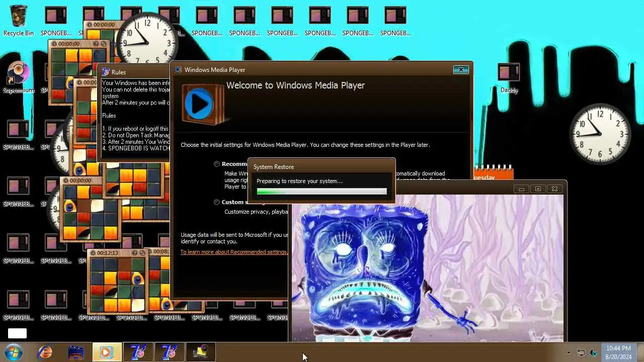Click the clock gadget below the Daddy icon
Screen dimensions: 644x362
[x=600, y=134]
